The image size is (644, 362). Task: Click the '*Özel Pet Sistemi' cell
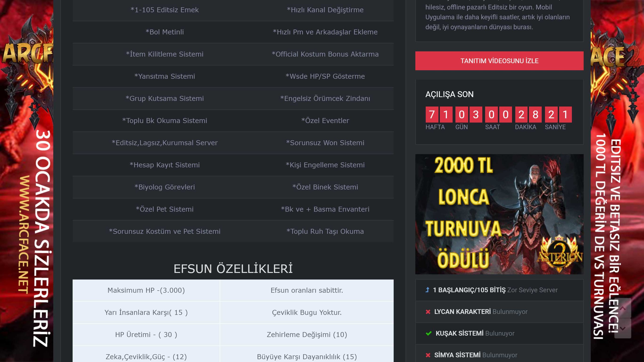click(165, 209)
